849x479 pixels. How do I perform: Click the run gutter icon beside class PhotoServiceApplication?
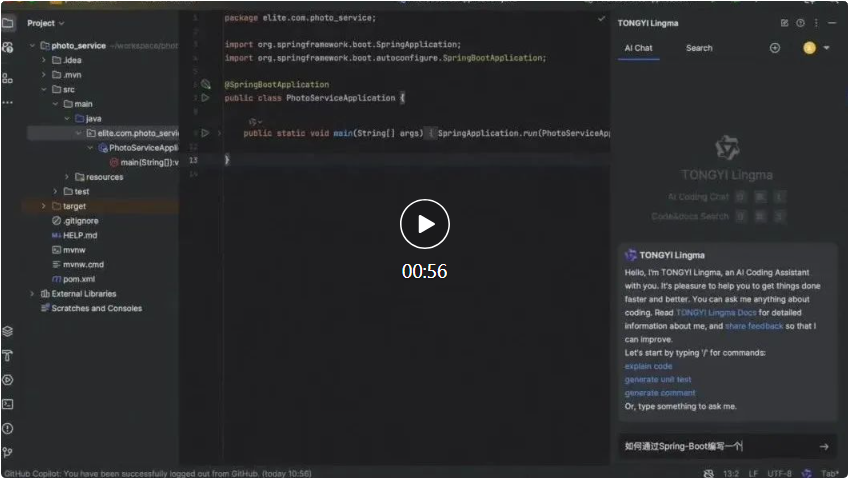[205, 98]
